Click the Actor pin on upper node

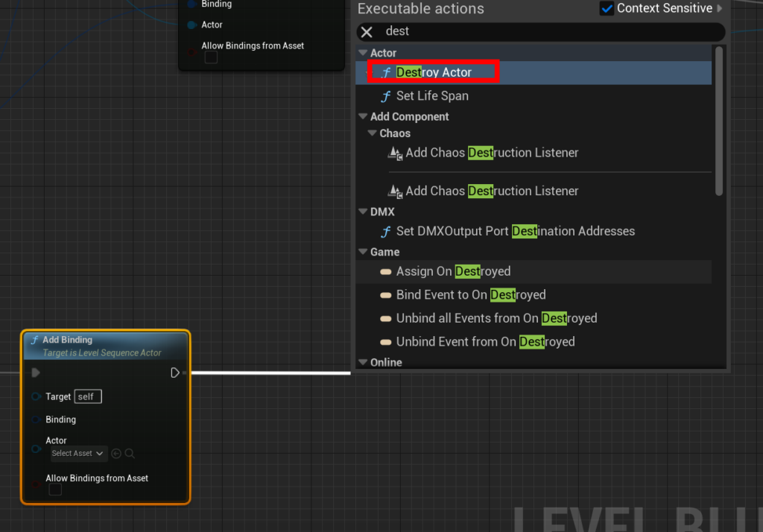click(191, 25)
